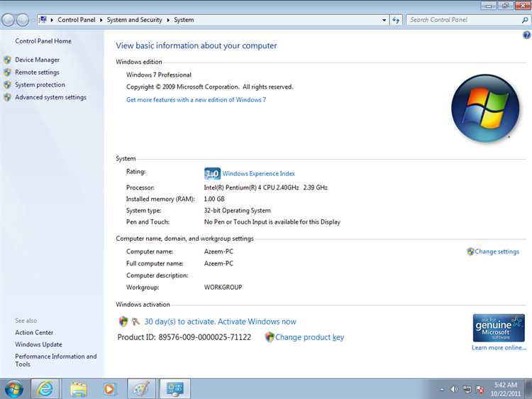Click the computer icon in address bar
This screenshot has width=532, height=399.
click(x=43, y=20)
